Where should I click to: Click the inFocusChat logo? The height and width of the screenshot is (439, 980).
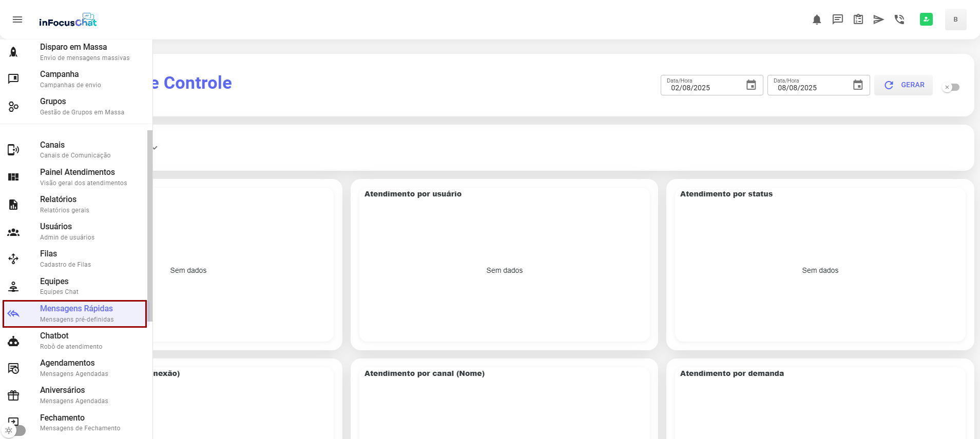point(68,21)
